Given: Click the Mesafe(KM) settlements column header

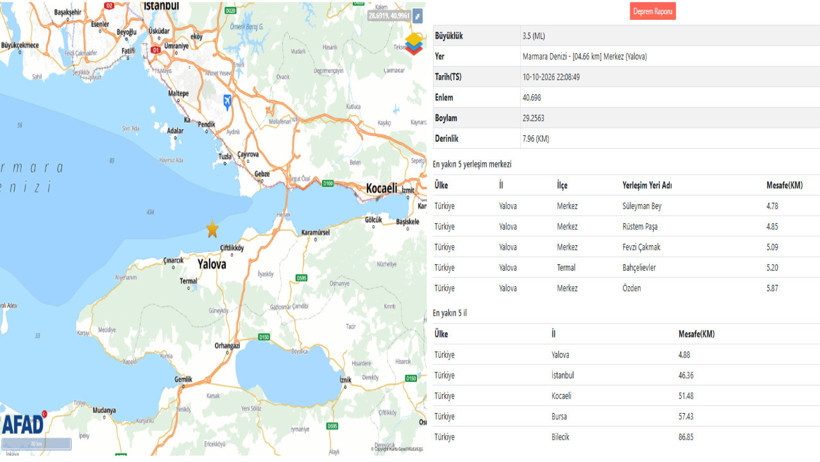Looking at the screenshot, I should [x=784, y=185].
